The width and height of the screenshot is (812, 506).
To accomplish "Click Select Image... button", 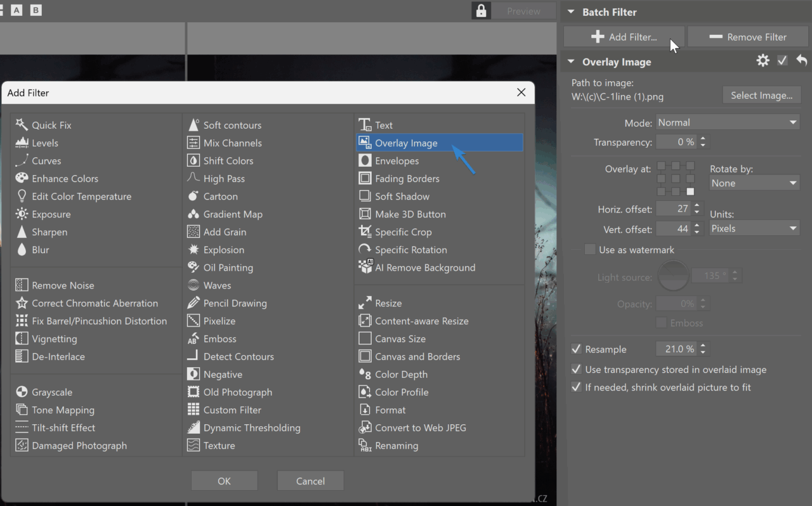I will (x=761, y=95).
